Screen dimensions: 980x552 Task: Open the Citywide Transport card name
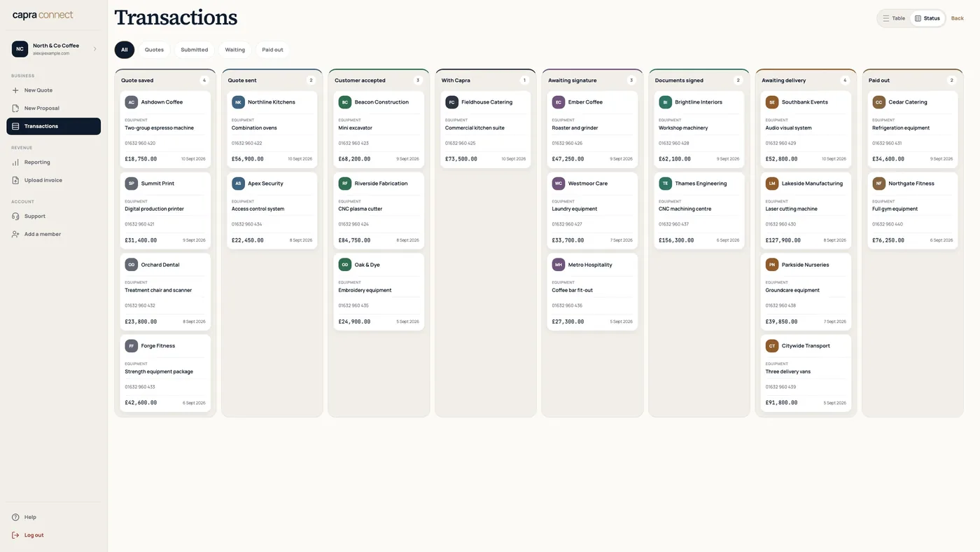click(806, 346)
